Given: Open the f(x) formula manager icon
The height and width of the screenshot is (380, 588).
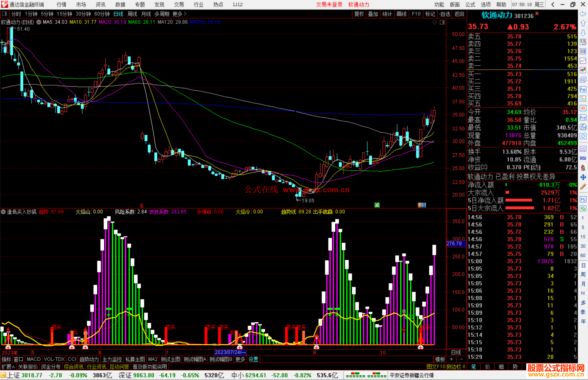Looking at the screenshot, I should [x=583, y=127].
